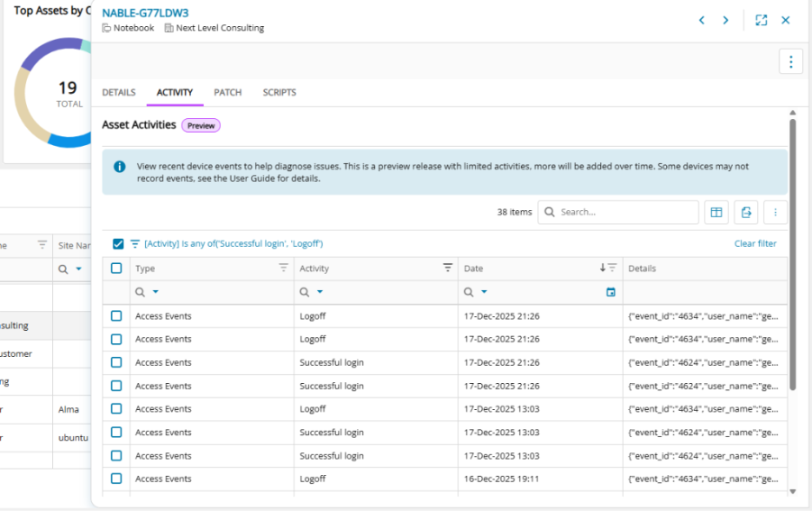Screen dimensions: 812x511
Task: Open vertical ellipsis menu below header
Action: (x=790, y=61)
